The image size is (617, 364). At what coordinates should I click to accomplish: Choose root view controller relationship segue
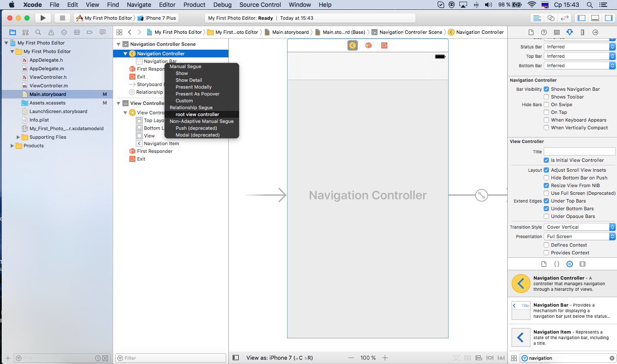(x=202, y=114)
